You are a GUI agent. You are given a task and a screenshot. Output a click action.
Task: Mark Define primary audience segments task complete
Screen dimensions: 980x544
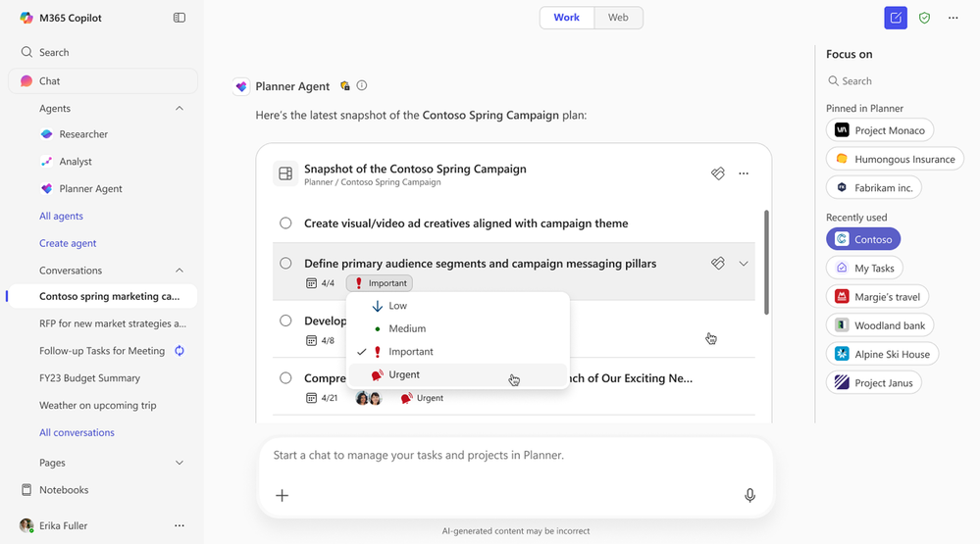(285, 263)
